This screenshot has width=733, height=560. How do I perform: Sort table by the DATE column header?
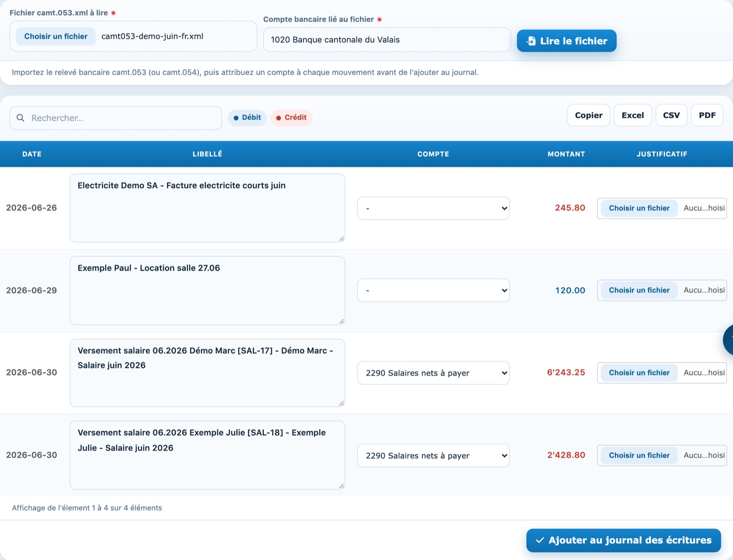click(32, 154)
